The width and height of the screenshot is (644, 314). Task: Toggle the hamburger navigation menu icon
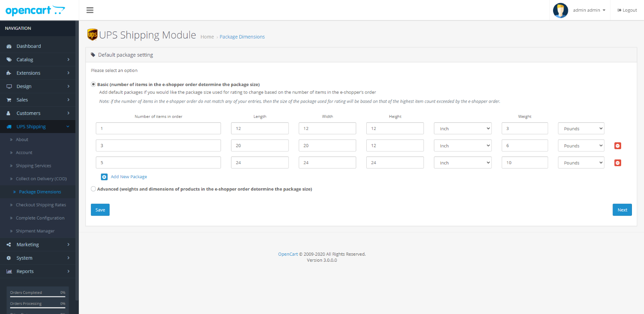point(90,10)
